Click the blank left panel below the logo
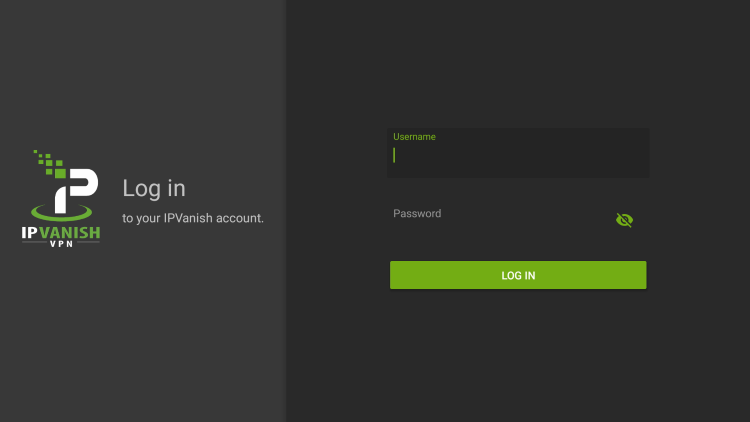Screen dimensions: 750x422 143,335
